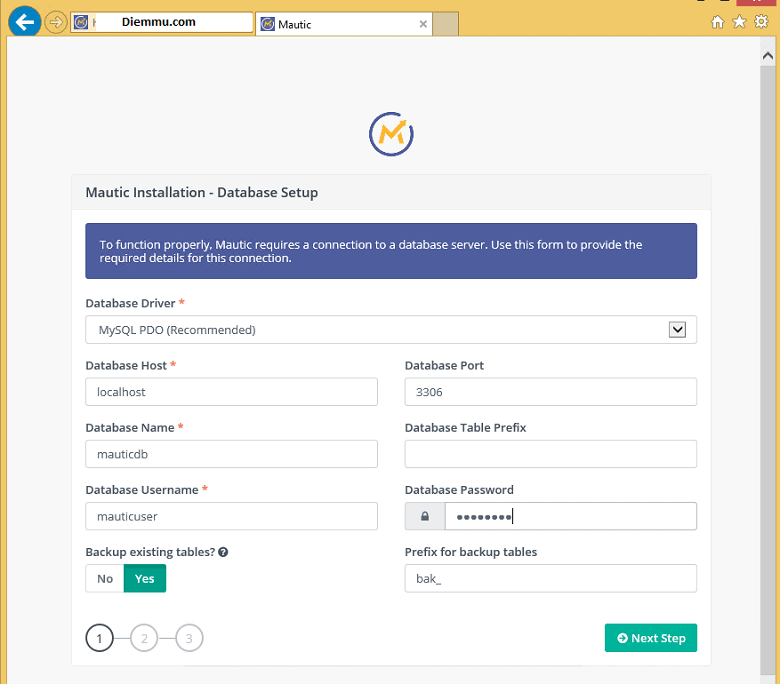The height and width of the screenshot is (684, 780).
Task: Click the 'Database Name' label
Action: [x=130, y=427]
